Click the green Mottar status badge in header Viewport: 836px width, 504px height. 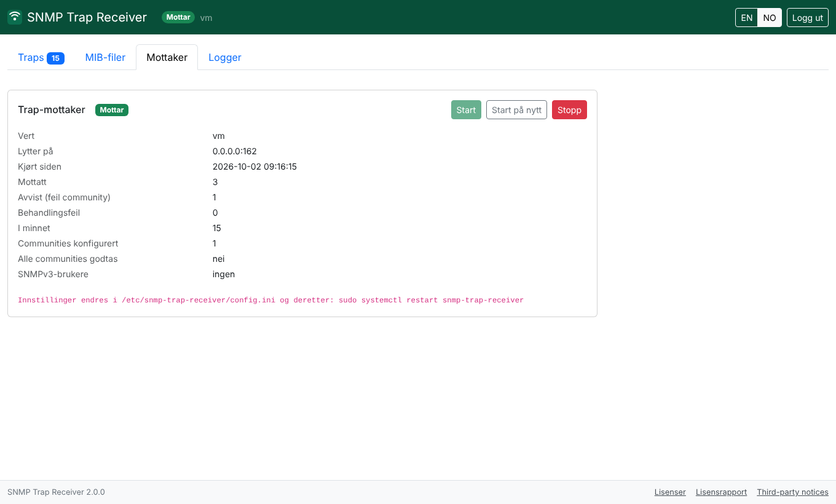coord(178,17)
